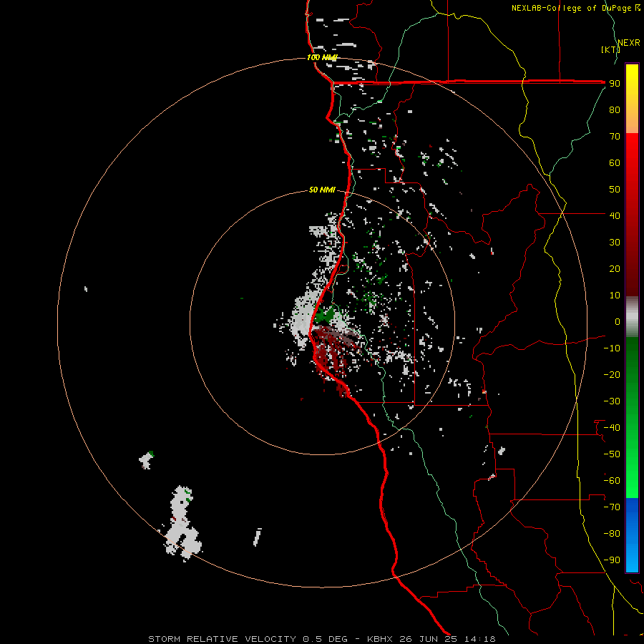Select the -90 knot scale value
Image resolution: width=644 pixels, height=644 pixels.
pos(612,560)
